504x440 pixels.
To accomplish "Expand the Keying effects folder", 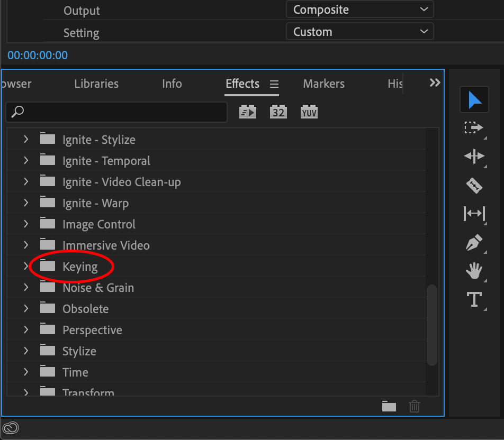I will pos(26,267).
